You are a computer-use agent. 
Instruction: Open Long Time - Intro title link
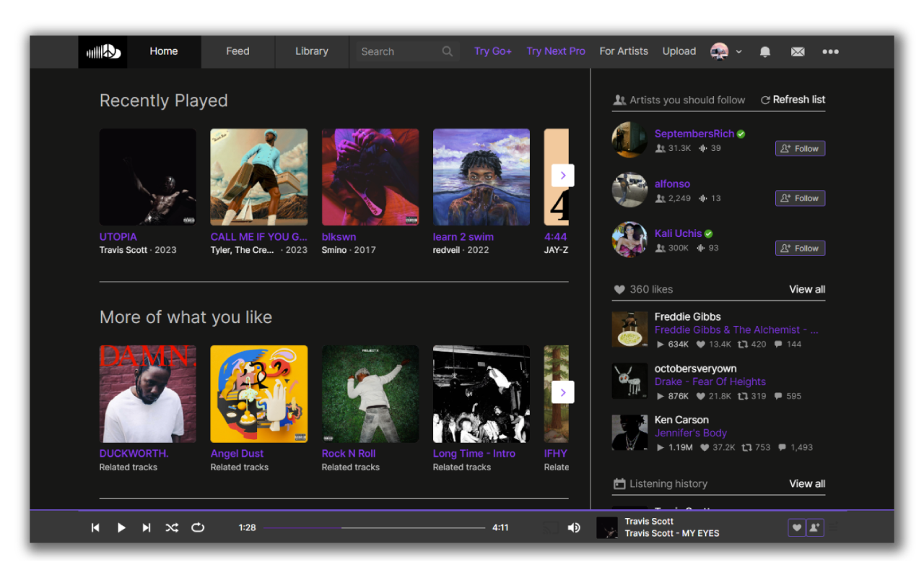[474, 453]
